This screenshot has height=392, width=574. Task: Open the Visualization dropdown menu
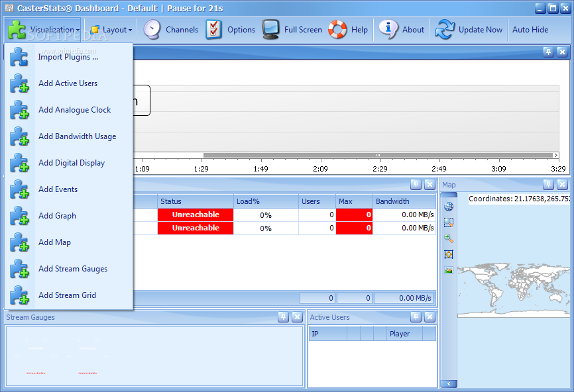pyautogui.click(x=43, y=30)
